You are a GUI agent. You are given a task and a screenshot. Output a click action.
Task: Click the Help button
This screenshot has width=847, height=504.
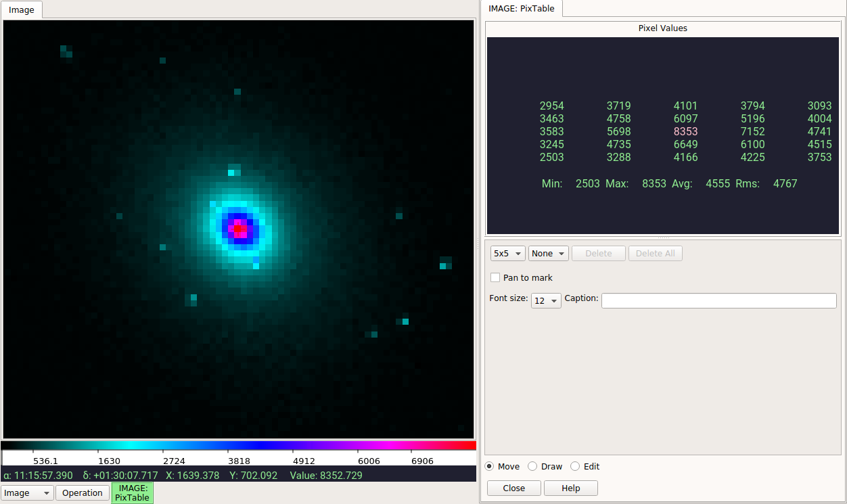[571, 488]
